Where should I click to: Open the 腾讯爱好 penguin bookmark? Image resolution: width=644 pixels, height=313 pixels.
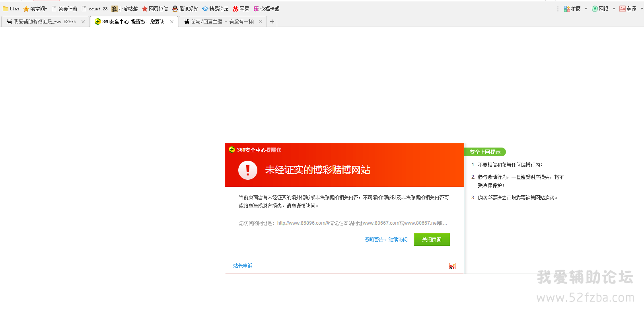185,9
